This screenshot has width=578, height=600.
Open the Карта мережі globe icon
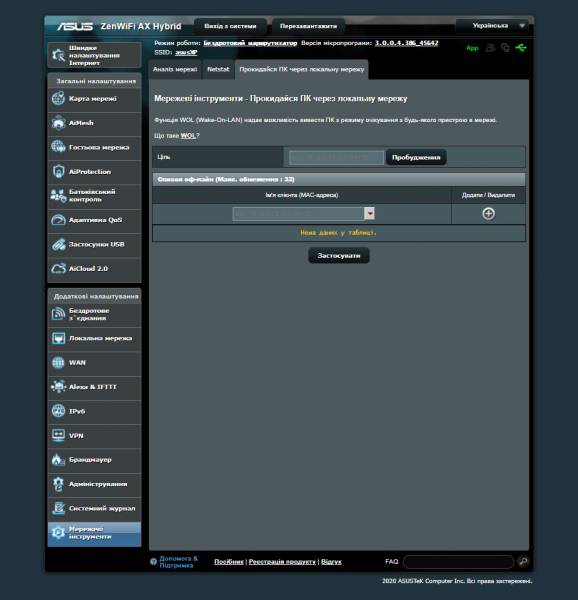click(x=58, y=98)
